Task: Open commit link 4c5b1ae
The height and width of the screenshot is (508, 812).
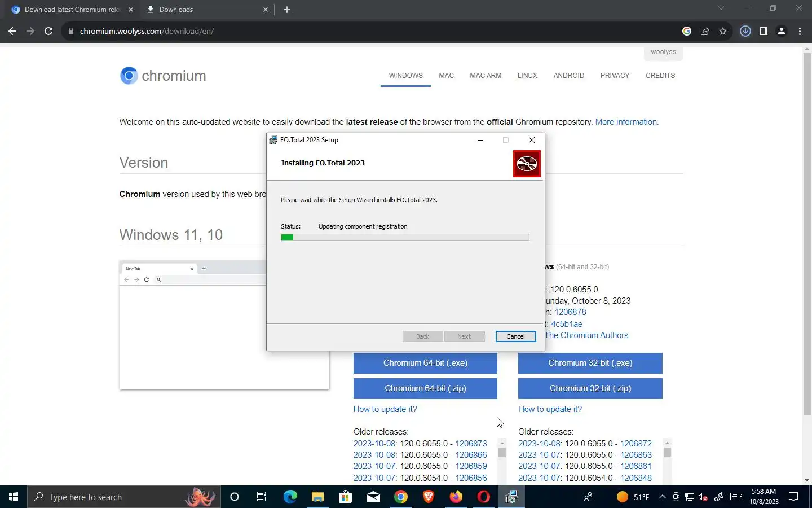Action: click(567, 324)
